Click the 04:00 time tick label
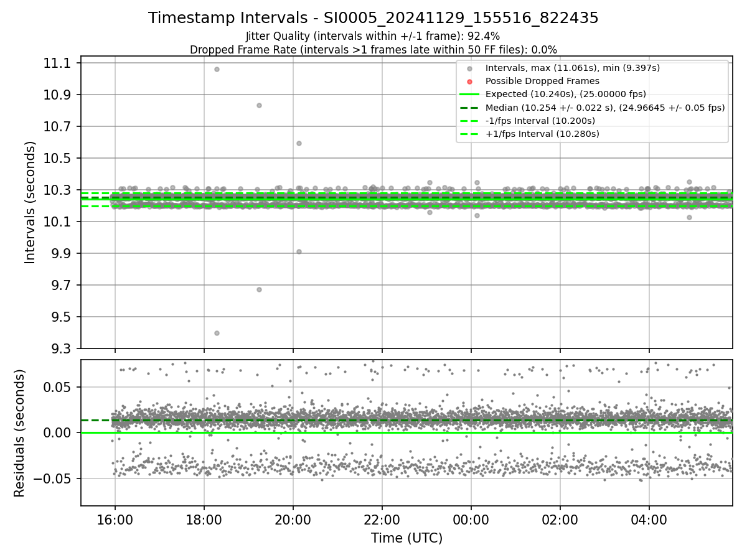Image resolution: width=747 pixels, height=560 pixels. [x=649, y=519]
